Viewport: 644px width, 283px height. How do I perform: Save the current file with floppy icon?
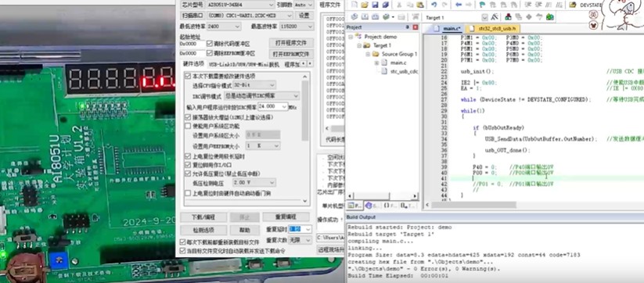[x=375, y=5]
